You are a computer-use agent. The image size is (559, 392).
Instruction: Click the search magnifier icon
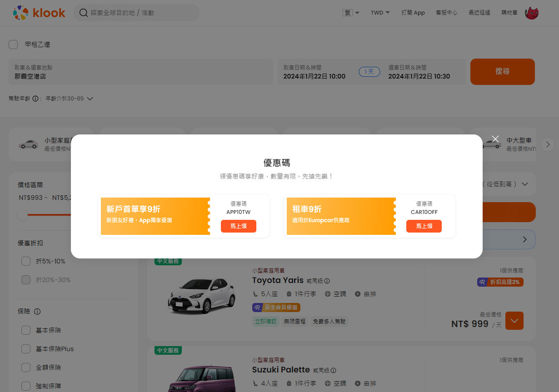83,13
